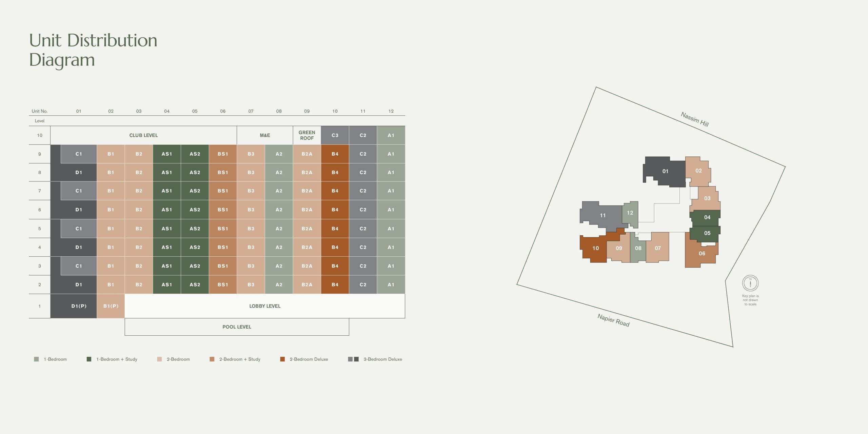This screenshot has width=868, height=434.
Task: Click the CLUB LEVEL cell
Action: (143, 135)
